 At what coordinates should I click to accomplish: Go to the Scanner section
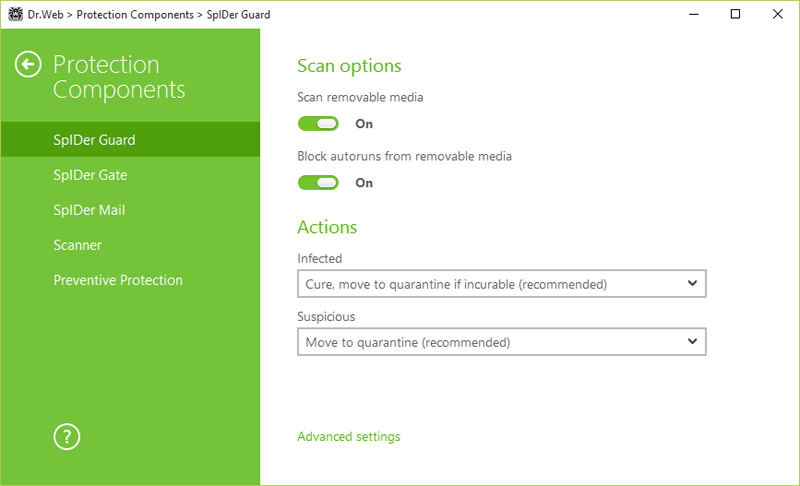78,245
